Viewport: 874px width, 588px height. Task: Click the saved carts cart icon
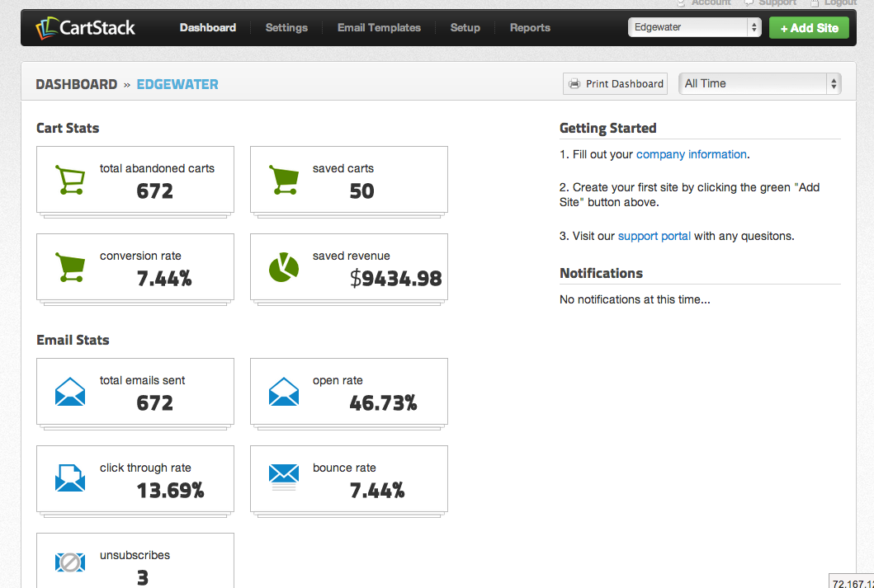tap(284, 180)
